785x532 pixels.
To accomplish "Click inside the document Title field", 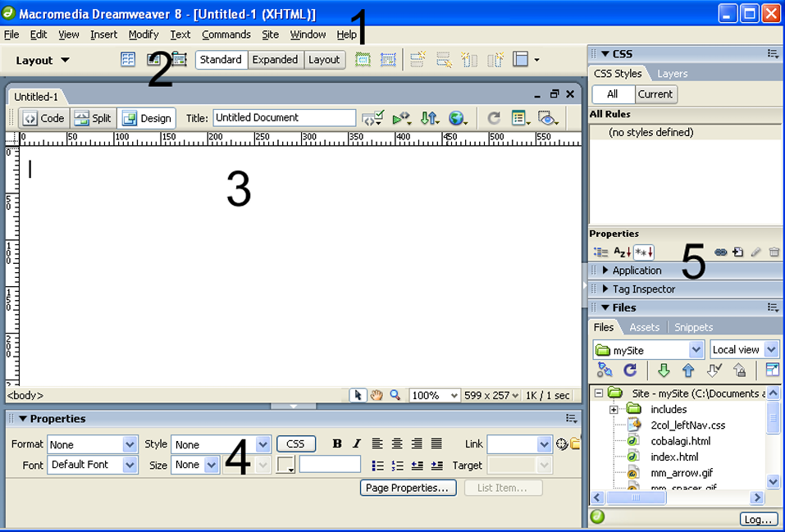I will pyautogui.click(x=284, y=118).
